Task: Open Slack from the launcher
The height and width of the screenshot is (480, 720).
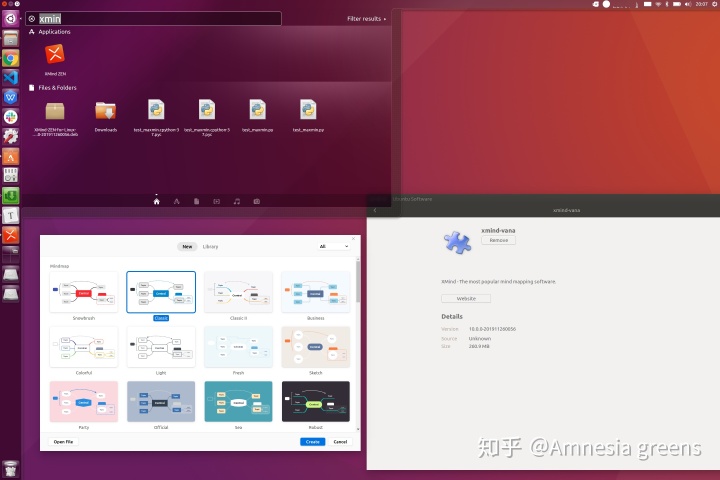Action: click(x=10, y=117)
